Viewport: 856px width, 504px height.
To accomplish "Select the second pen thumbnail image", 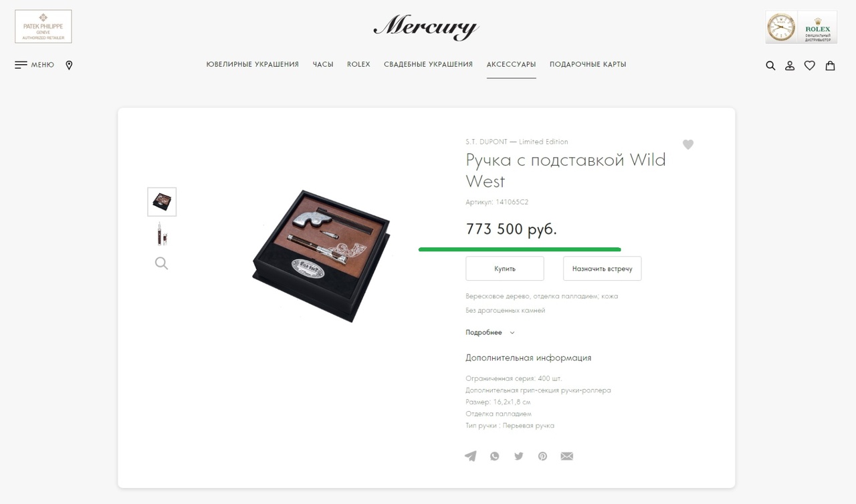I will (x=161, y=234).
